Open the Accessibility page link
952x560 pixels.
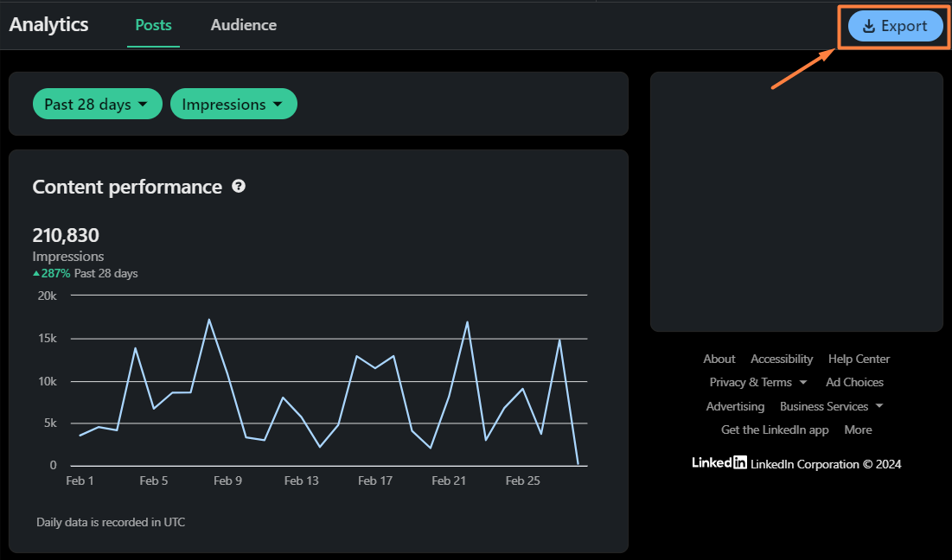pos(781,359)
